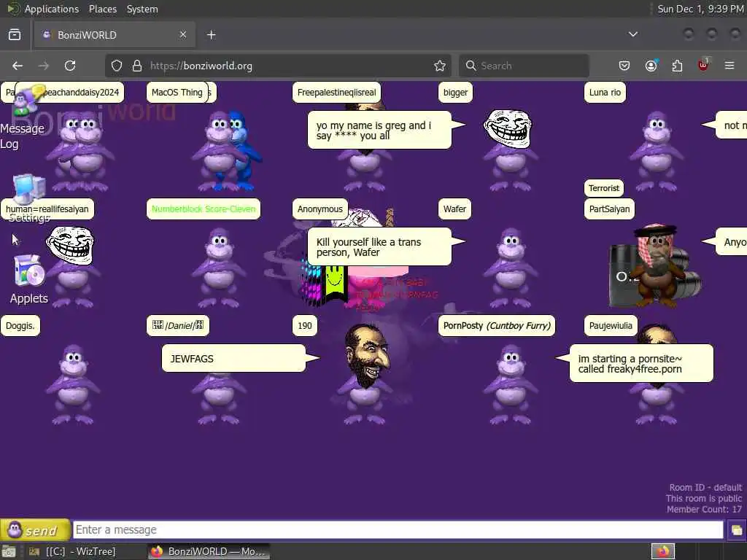Reload the current page

[x=70, y=66]
